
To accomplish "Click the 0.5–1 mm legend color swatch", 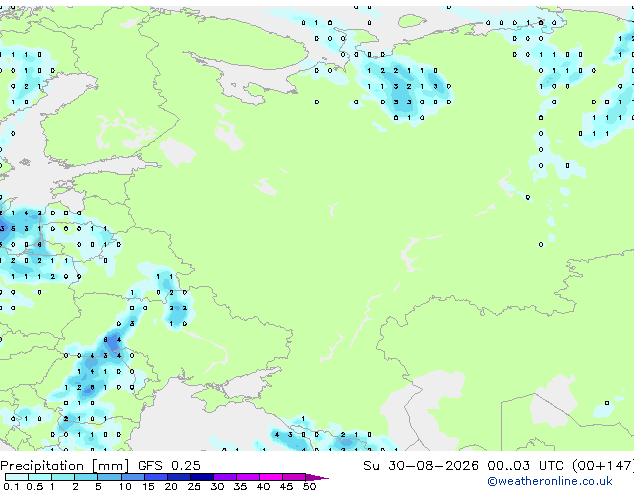I will point(40,477).
